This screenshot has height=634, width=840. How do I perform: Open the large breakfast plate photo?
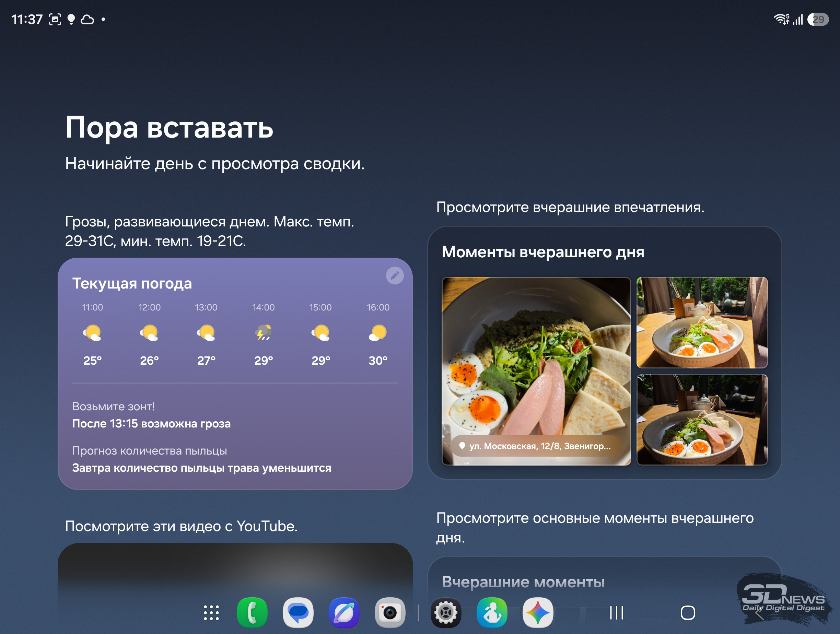point(536,371)
